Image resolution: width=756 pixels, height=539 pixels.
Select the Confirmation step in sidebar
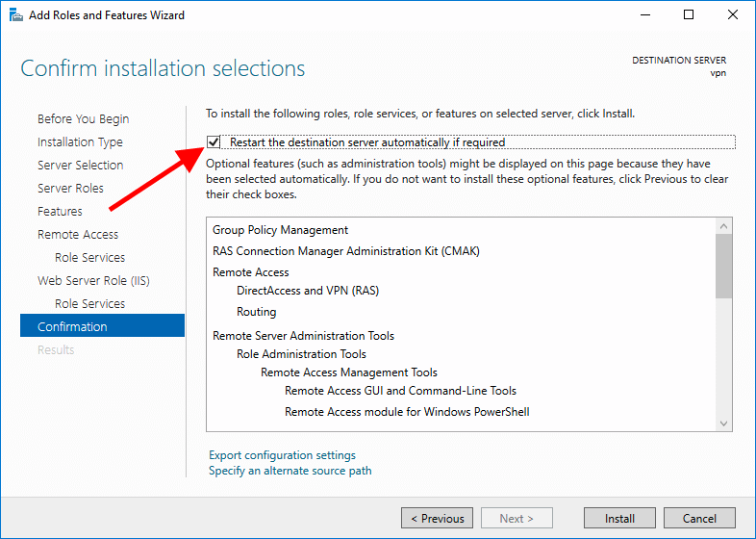coord(72,327)
